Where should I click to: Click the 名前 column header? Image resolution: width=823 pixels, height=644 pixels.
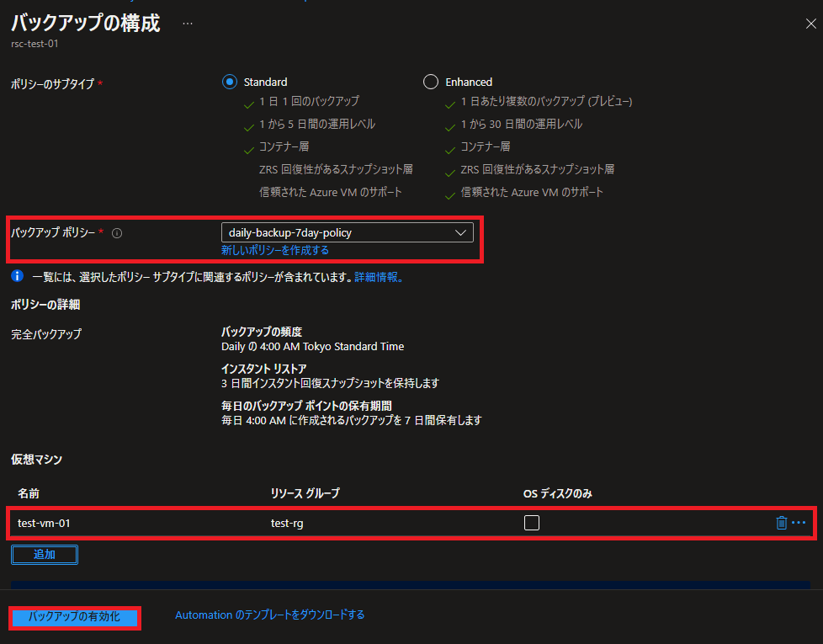(29, 493)
